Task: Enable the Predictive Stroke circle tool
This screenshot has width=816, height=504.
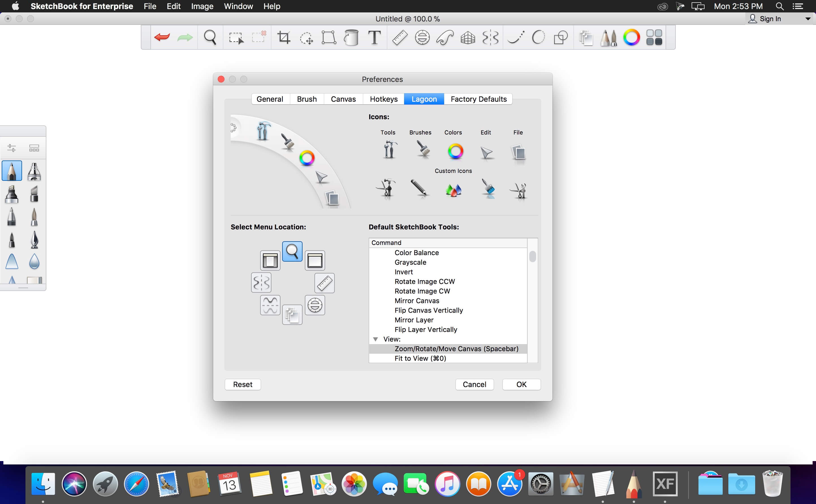Action: 538,37
